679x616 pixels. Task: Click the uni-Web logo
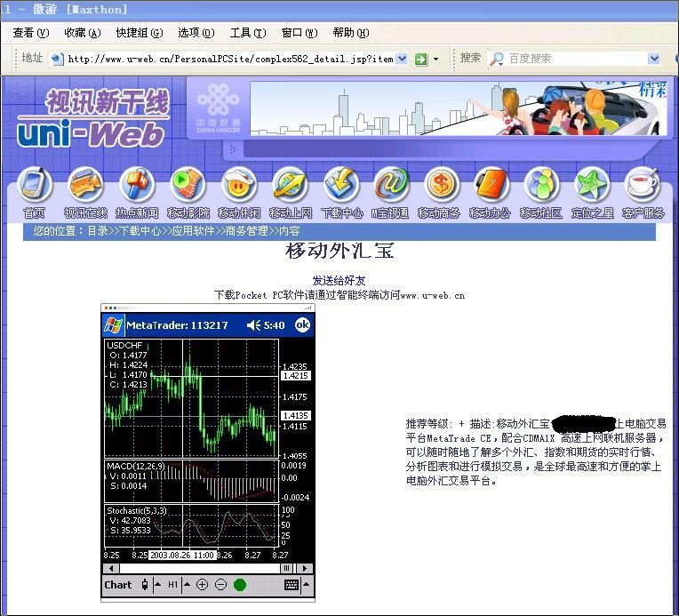(93, 118)
